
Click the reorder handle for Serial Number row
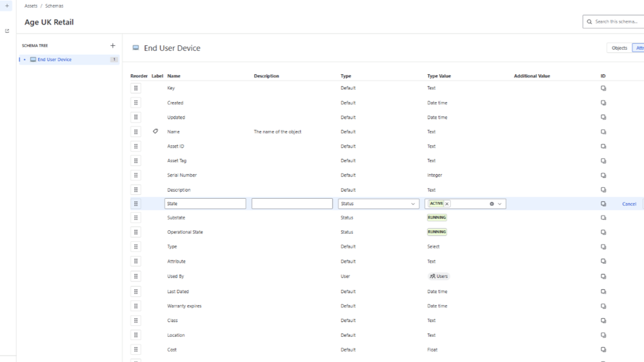136,175
